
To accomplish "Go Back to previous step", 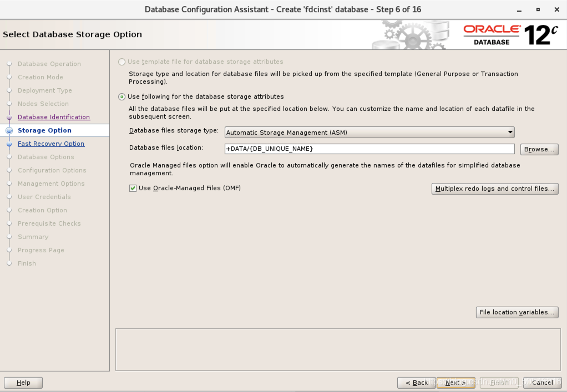I will point(417,383).
